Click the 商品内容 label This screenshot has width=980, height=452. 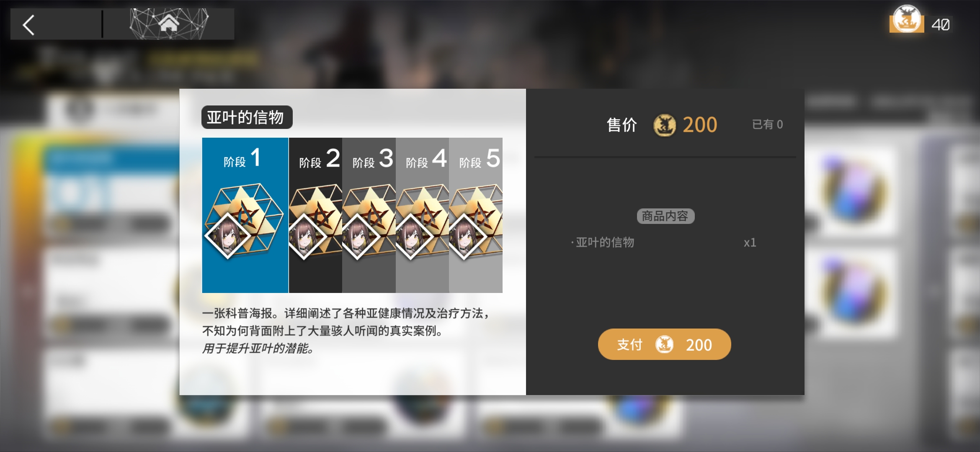[x=665, y=216]
